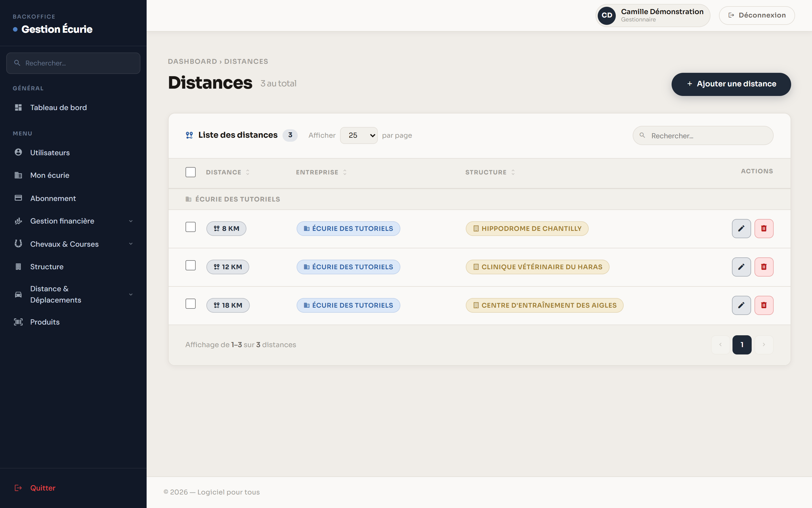Click ÉCURIE DES TUTORIELS tag in 12 KM row

point(348,267)
